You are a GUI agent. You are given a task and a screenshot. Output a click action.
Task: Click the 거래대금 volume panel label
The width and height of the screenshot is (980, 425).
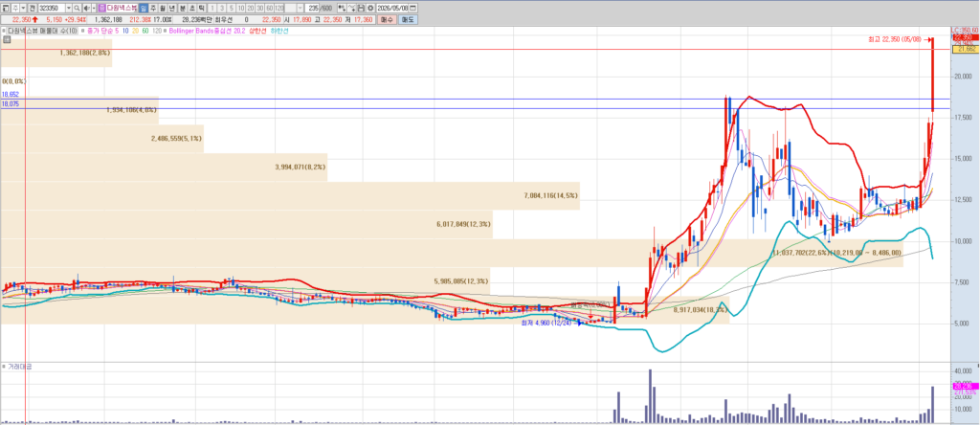19,367
